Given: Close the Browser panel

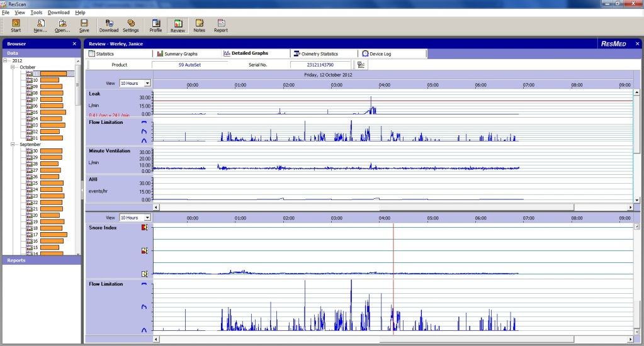Looking at the screenshot, I should (74, 44).
